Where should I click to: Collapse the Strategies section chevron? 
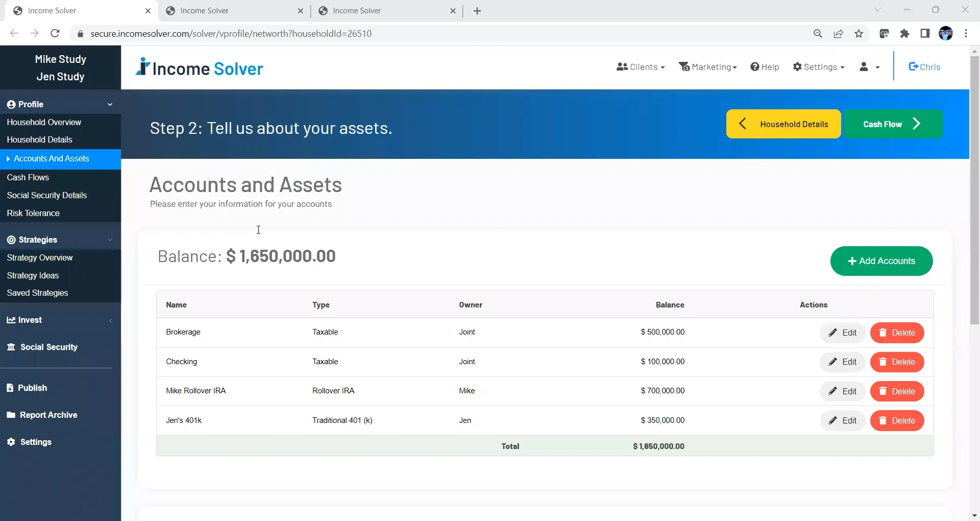pyautogui.click(x=110, y=240)
